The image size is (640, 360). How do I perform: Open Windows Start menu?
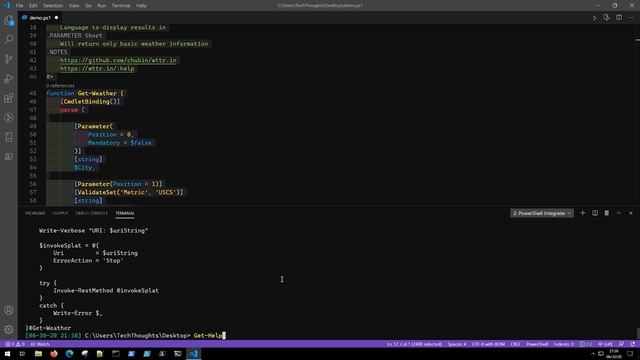click(x=7, y=354)
